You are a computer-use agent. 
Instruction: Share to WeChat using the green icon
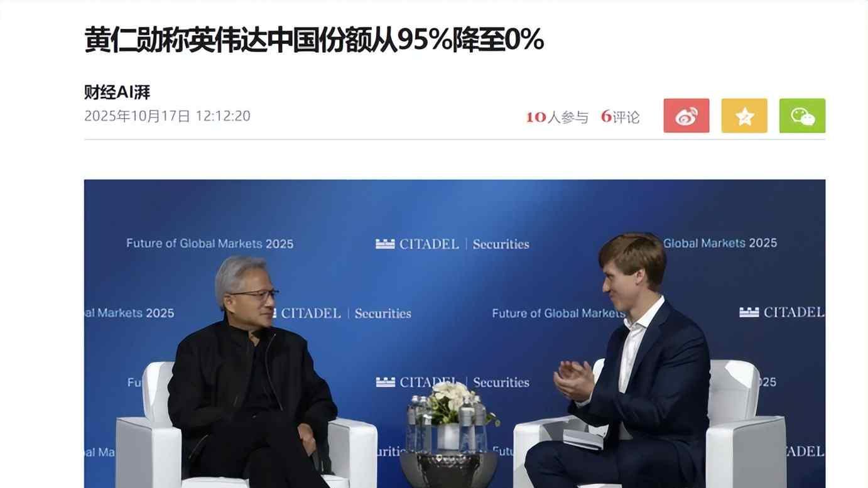click(802, 116)
